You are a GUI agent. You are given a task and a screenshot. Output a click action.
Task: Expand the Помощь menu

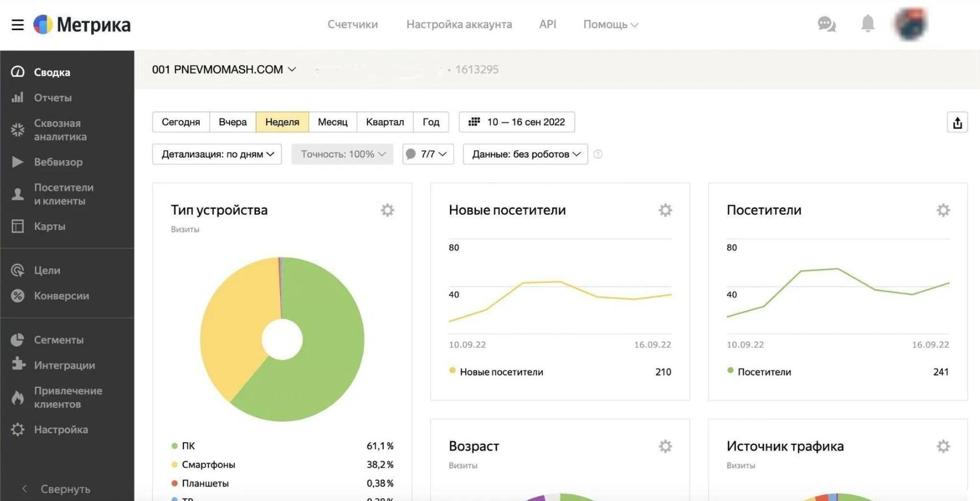pyautogui.click(x=611, y=25)
